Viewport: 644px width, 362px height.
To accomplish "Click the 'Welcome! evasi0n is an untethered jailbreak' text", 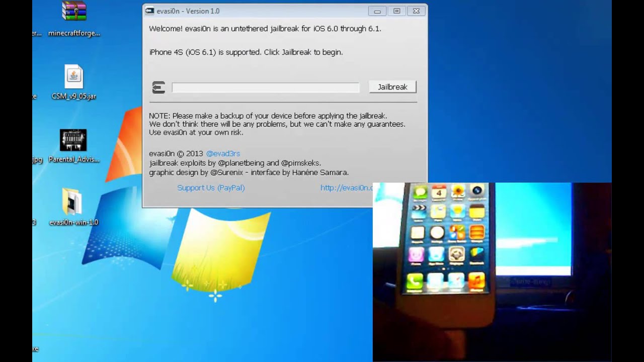I will coord(265,29).
